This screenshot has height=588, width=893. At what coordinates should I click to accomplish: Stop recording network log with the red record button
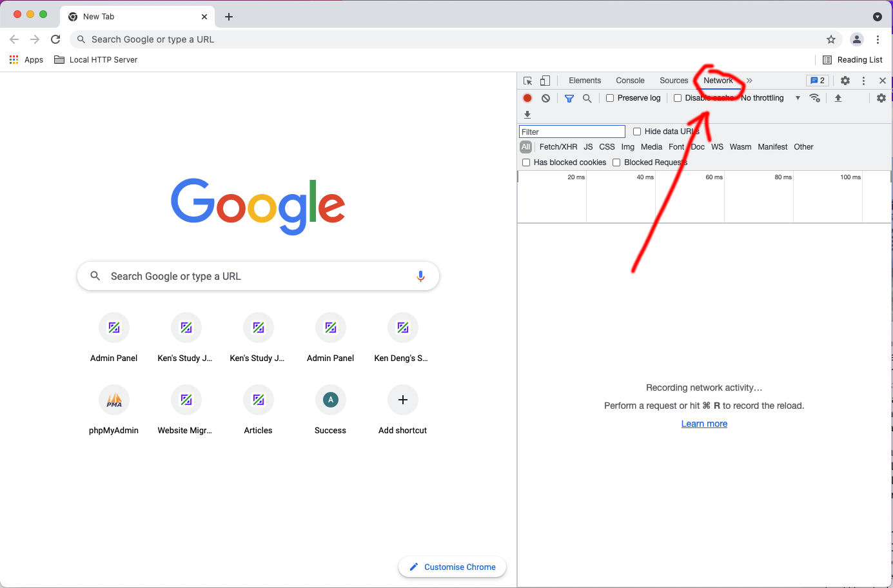pos(527,98)
